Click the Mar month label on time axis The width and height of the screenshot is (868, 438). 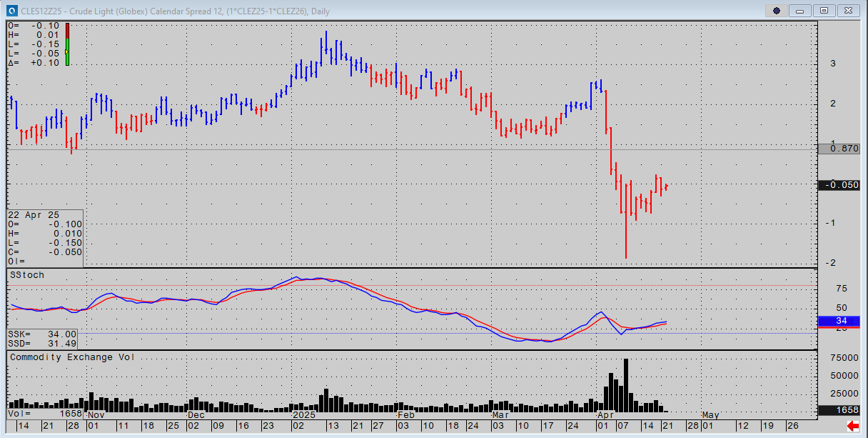point(500,414)
